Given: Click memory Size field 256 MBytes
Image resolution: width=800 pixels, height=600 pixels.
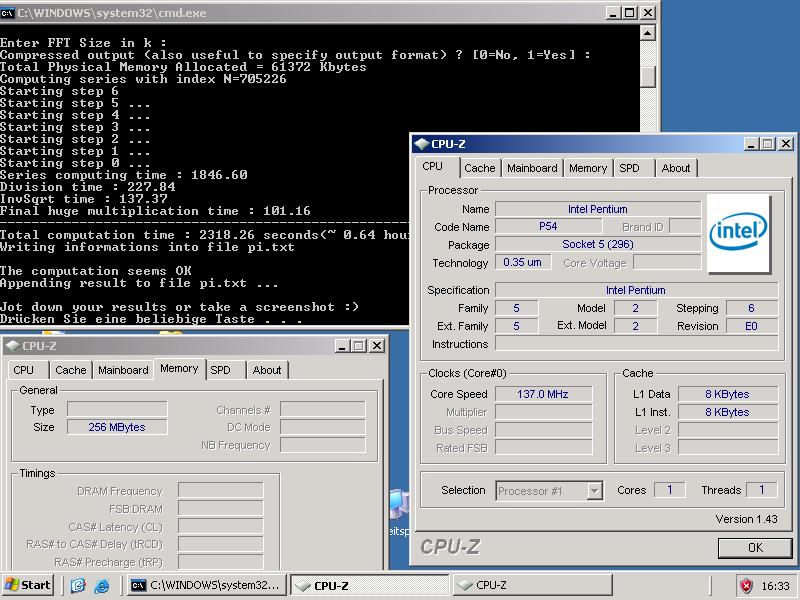Looking at the screenshot, I should [x=117, y=427].
